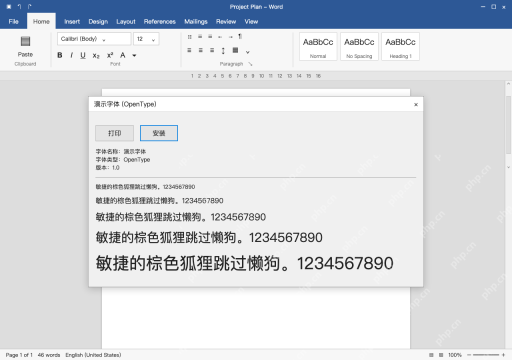Viewport: 512px width, 360px height.
Task: Toggle underline formatting
Action: tap(83, 55)
